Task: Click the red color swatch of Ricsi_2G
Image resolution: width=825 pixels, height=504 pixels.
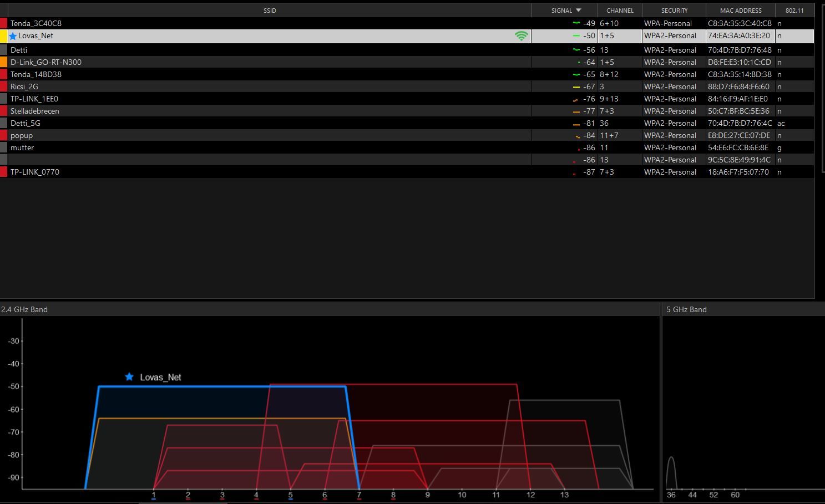Action: pyautogui.click(x=3, y=86)
